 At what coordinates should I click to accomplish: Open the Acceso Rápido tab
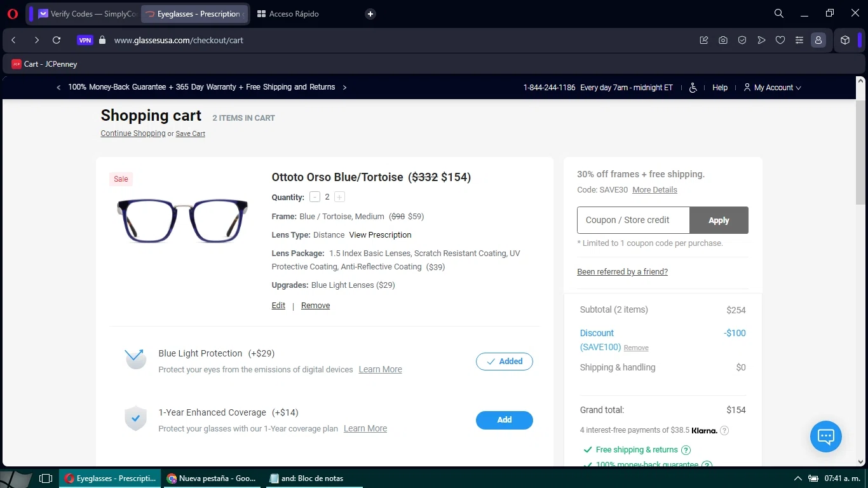[x=288, y=14]
